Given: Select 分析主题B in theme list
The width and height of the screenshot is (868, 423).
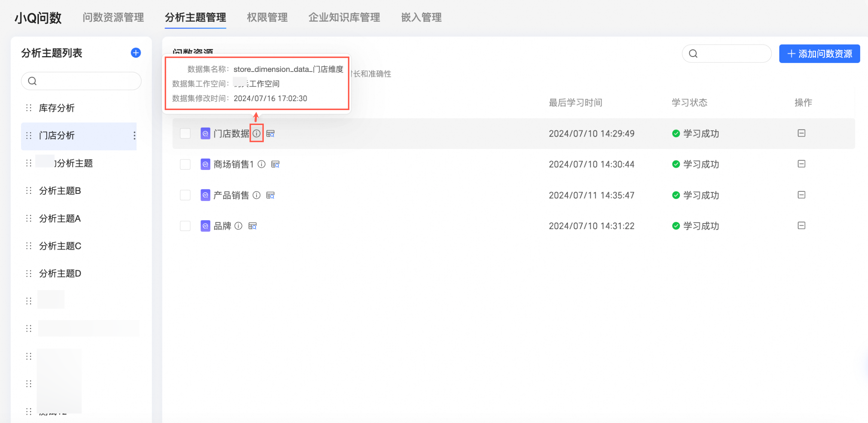Looking at the screenshot, I should (x=60, y=191).
